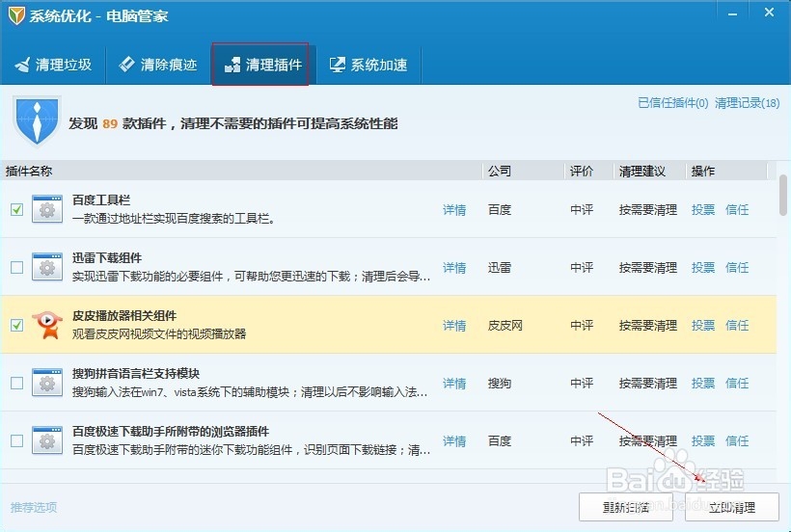Check the 迅雷下载组件 checkbox
The image size is (791, 532).
point(16,267)
